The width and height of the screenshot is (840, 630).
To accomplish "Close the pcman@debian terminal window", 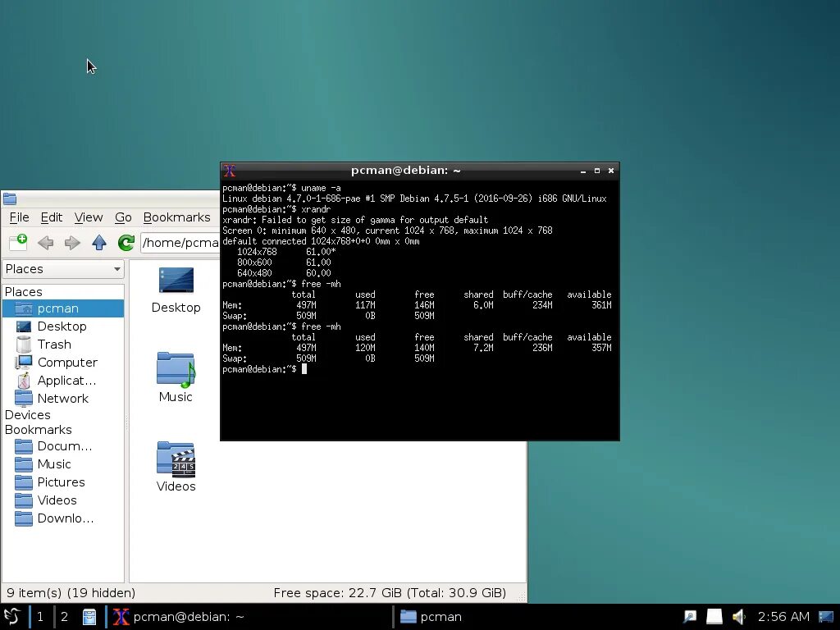I will pos(610,171).
